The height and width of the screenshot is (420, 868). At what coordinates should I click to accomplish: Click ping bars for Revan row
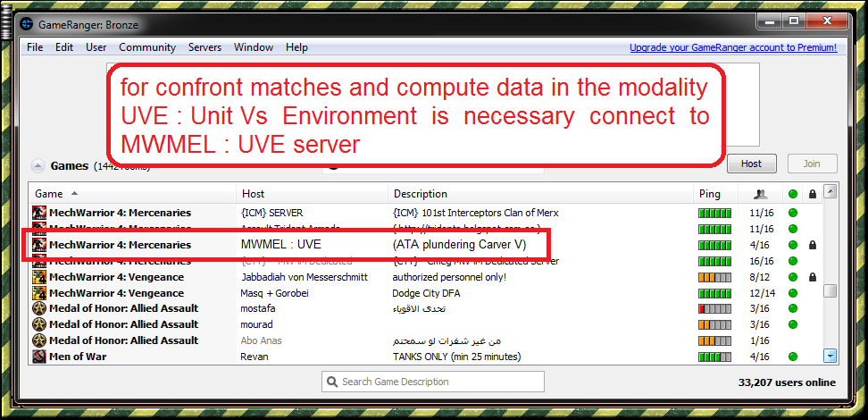[714, 357]
